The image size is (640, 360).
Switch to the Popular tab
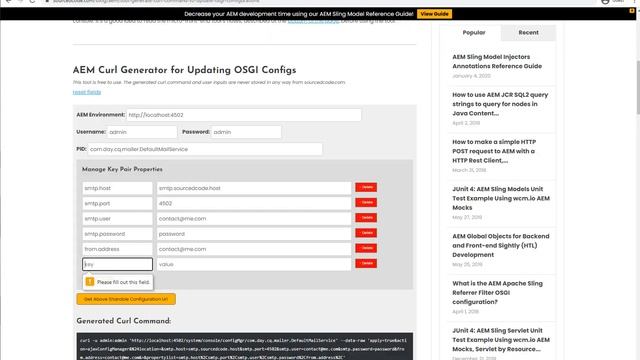click(x=473, y=32)
